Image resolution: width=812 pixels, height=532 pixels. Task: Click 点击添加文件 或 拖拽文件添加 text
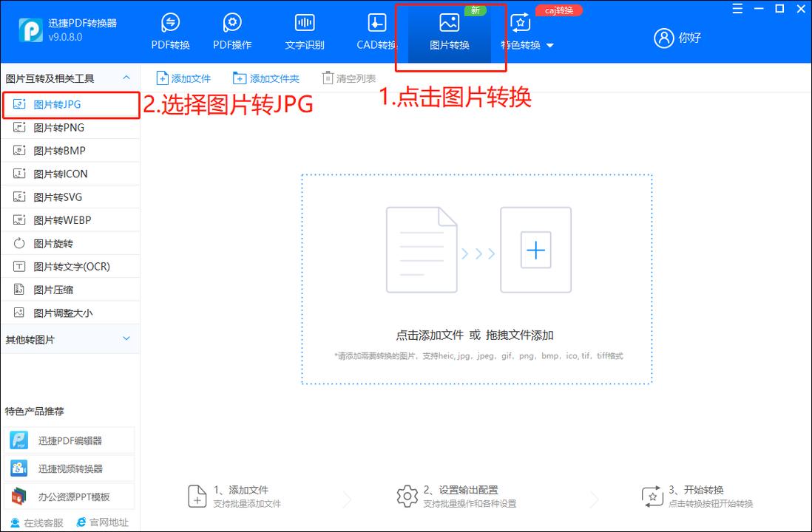point(475,335)
